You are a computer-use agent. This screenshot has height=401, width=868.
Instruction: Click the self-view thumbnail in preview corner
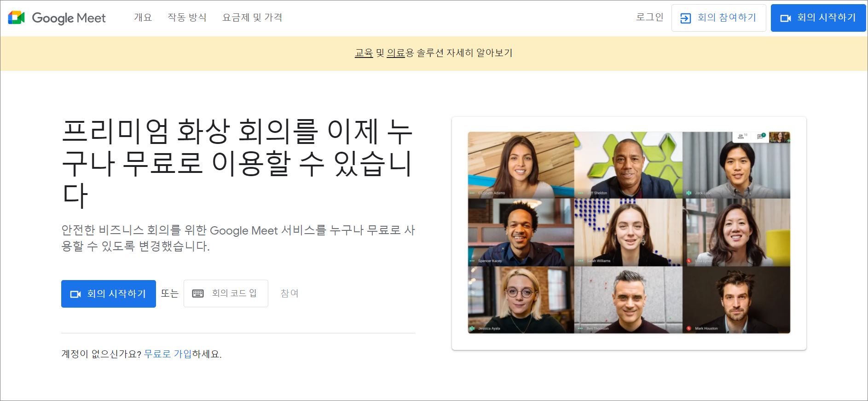tap(780, 137)
